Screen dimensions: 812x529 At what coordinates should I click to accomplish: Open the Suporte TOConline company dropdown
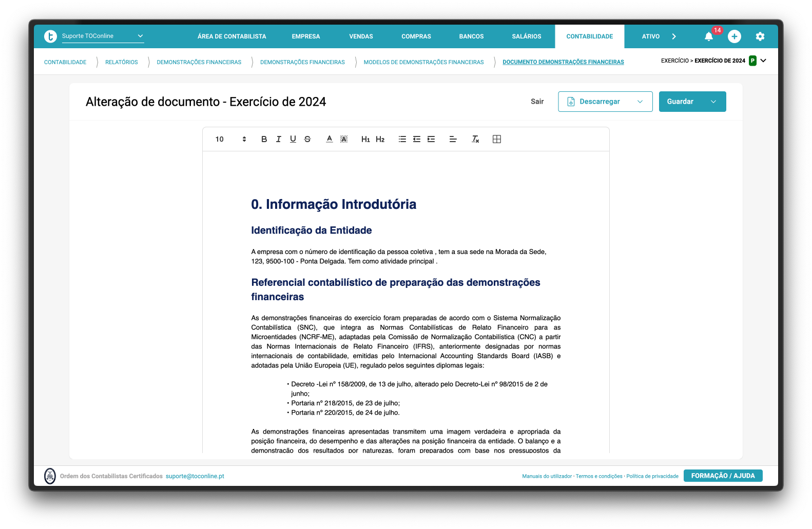point(103,36)
